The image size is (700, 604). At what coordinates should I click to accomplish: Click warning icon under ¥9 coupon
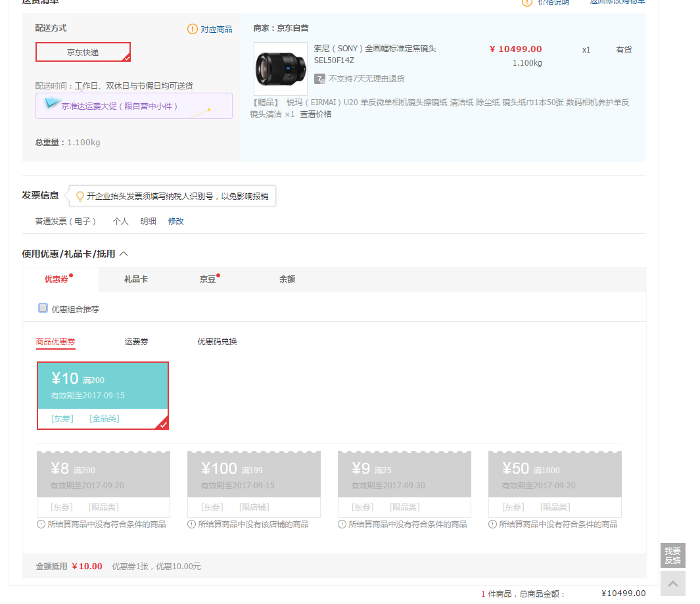point(342,524)
